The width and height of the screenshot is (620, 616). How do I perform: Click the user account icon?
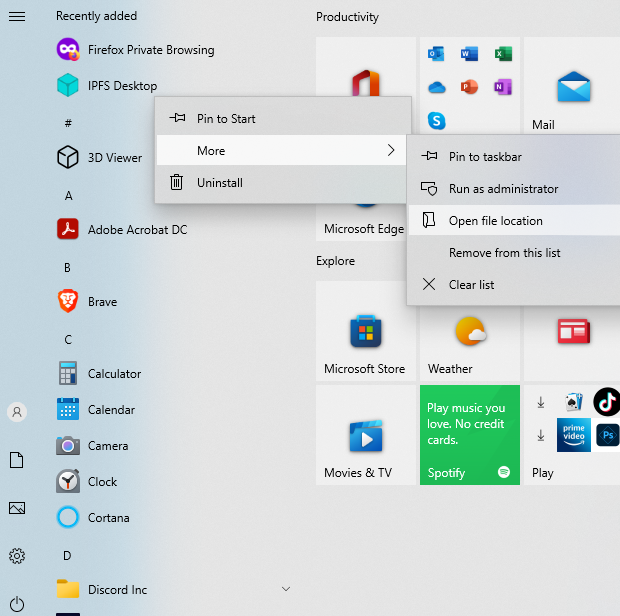(17, 412)
